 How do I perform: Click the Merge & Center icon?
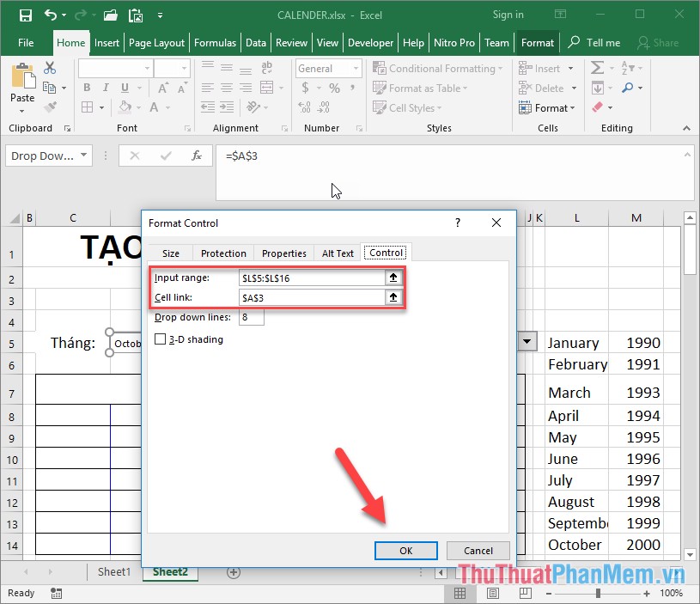point(265,88)
